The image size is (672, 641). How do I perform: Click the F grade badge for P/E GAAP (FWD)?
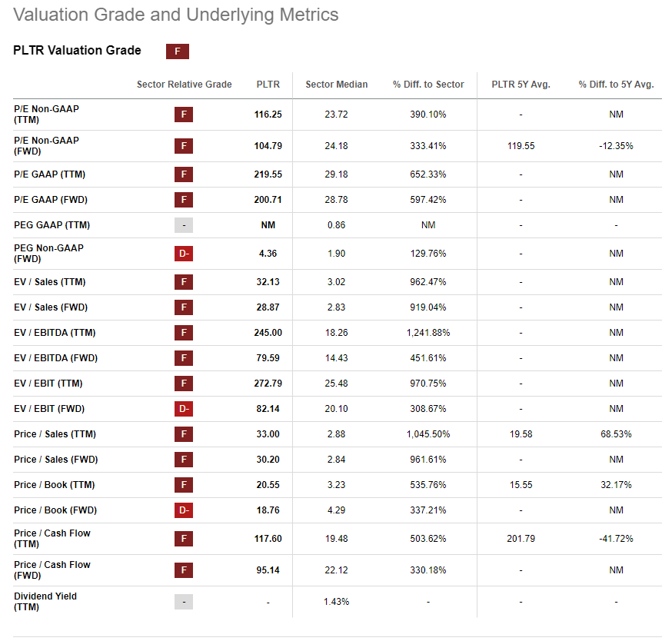[184, 200]
